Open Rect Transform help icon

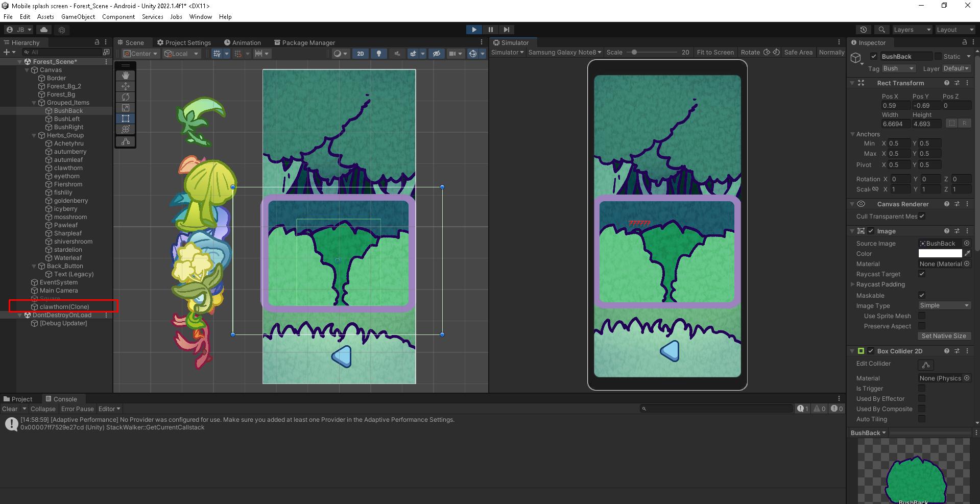(947, 83)
